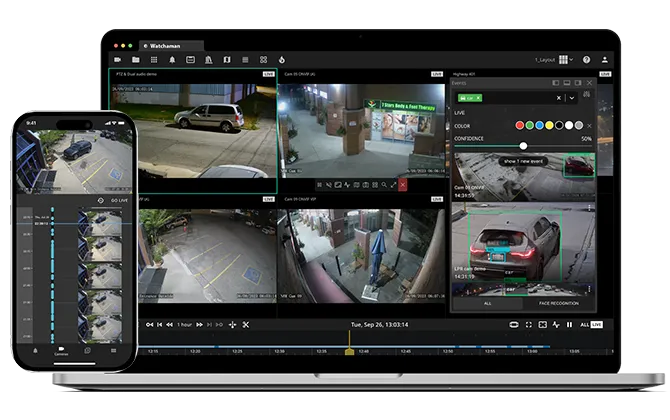Viewport: 670px width, 420px height.
Task: Pause playback in the timeline controls
Action: pos(570,324)
